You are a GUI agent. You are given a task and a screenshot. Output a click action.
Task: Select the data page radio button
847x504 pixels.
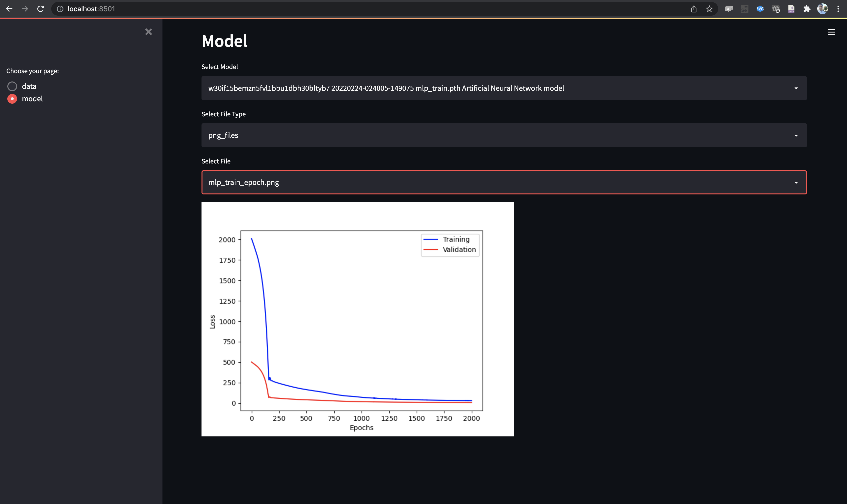(x=12, y=86)
